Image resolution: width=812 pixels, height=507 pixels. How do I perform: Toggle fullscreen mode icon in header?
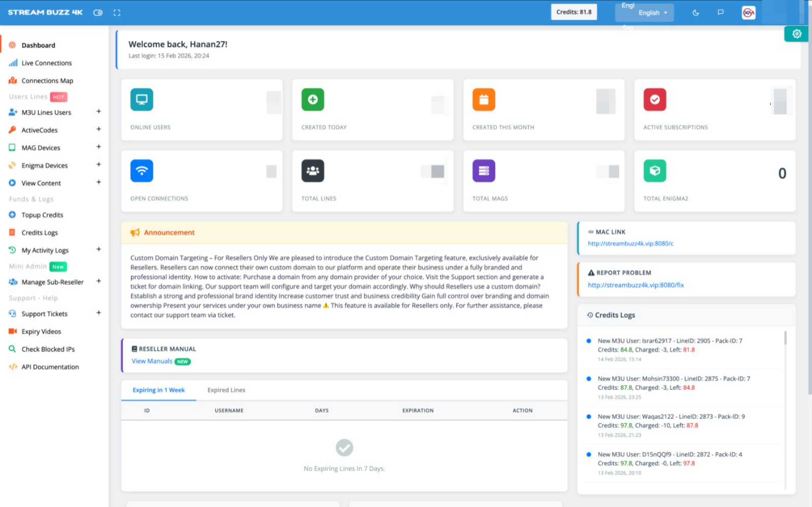click(117, 13)
